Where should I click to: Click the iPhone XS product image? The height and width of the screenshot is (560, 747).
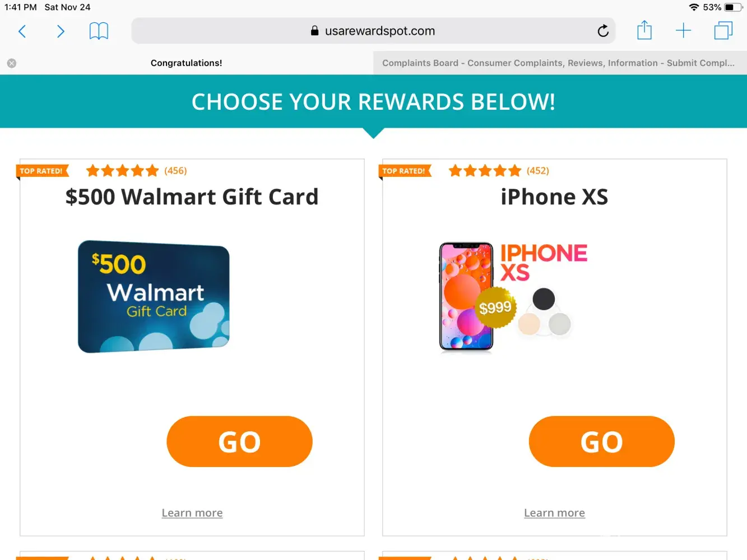click(x=513, y=297)
